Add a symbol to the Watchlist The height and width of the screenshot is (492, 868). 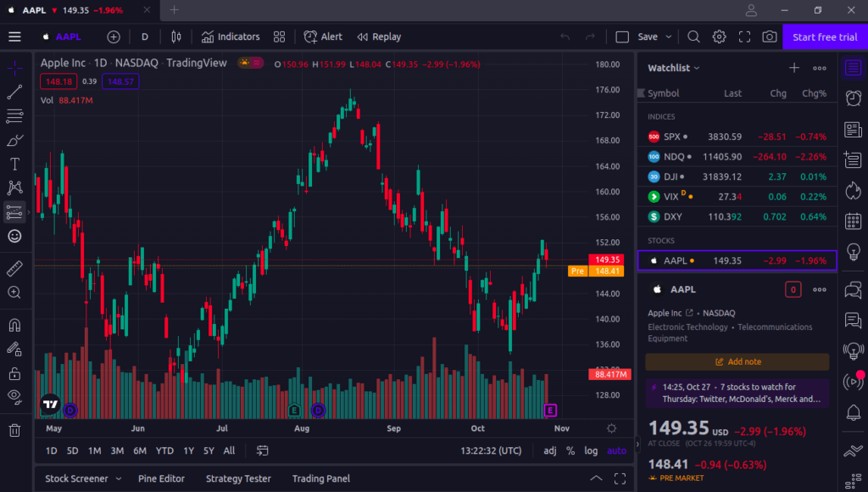[x=794, y=68]
